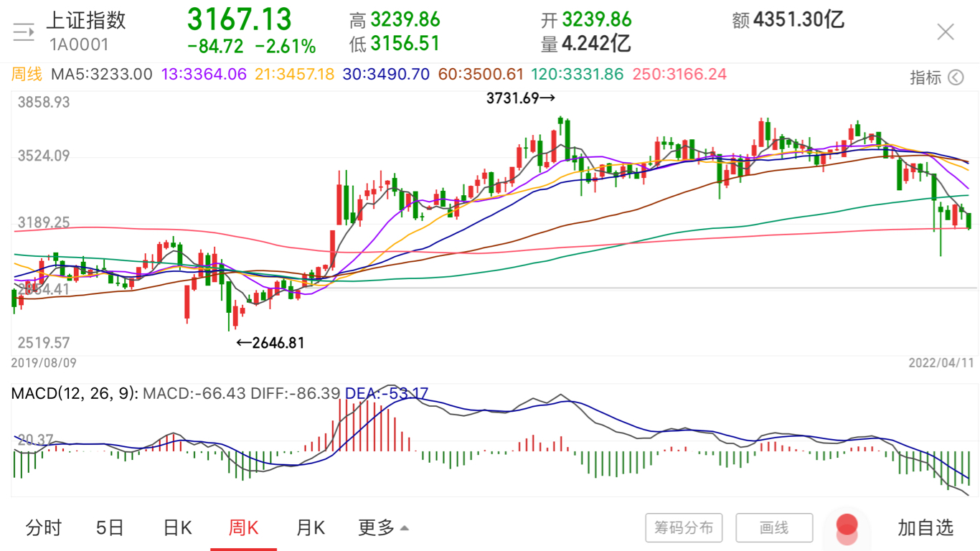Tap the current price 3167.13
This screenshot has width=980, height=551.
pyautogui.click(x=240, y=19)
